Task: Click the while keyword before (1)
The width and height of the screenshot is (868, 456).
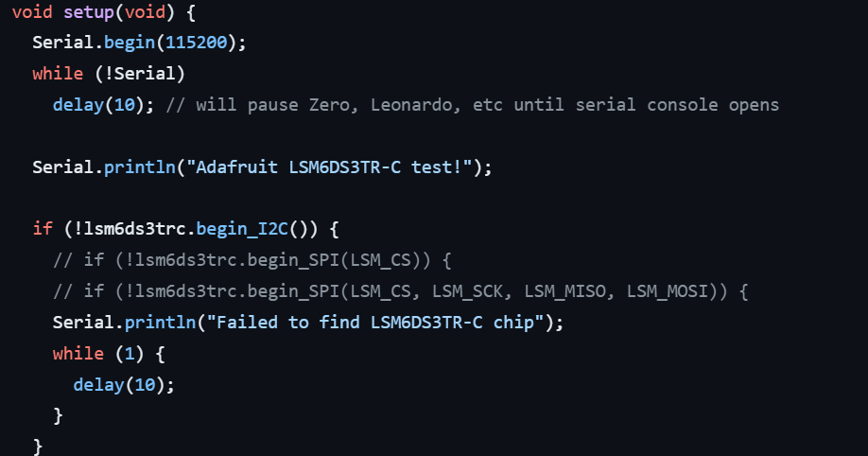Action: tap(78, 353)
